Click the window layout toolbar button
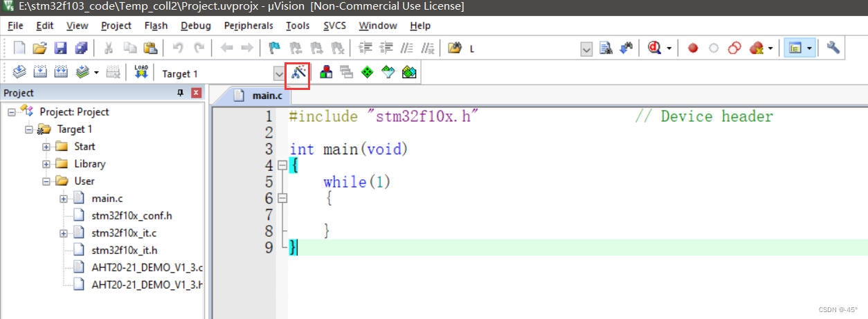 click(795, 48)
